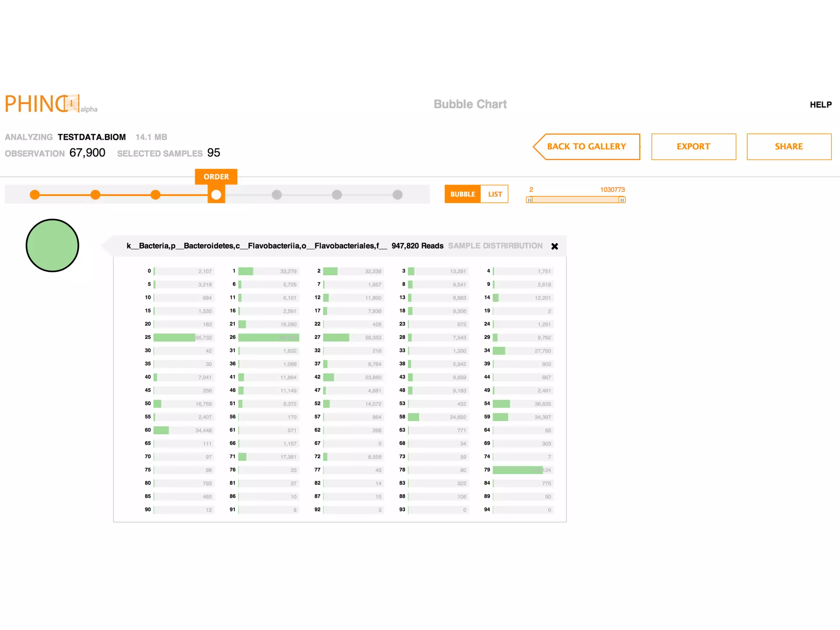The height and width of the screenshot is (630, 840).
Task: Click the active ORDER level marker
Action: pyautogui.click(x=216, y=195)
